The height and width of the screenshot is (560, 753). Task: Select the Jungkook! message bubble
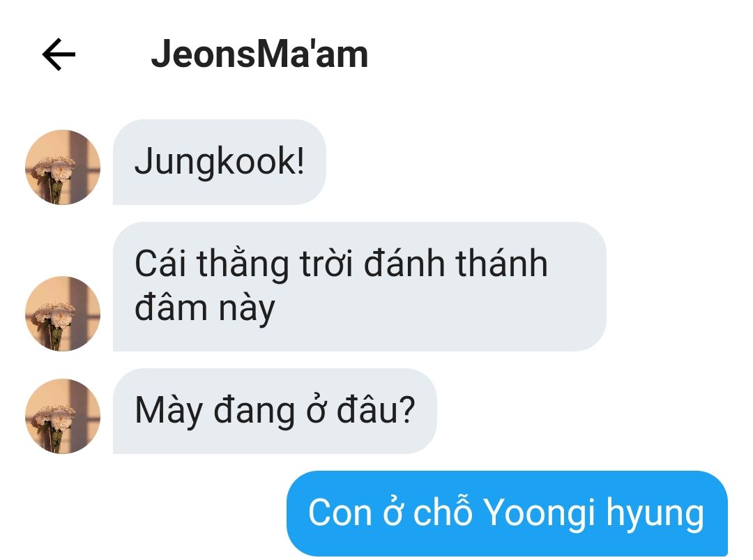point(220,162)
